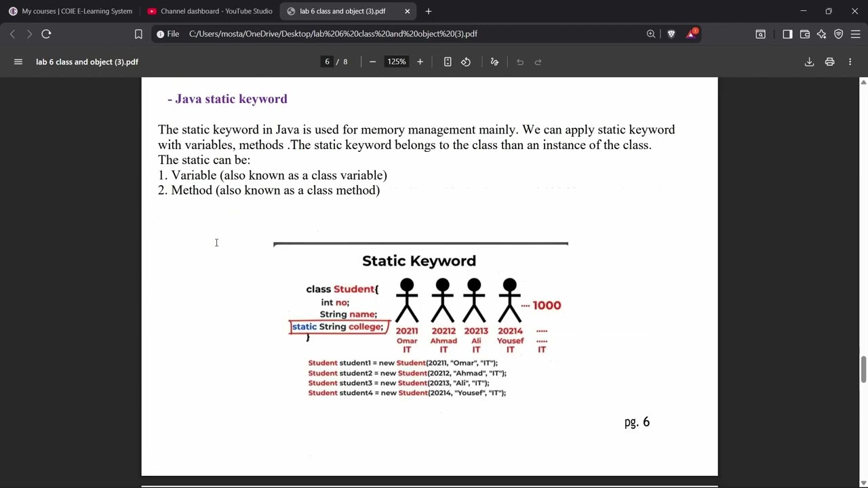Zoom in using the plus button
The image size is (868, 488).
(420, 62)
